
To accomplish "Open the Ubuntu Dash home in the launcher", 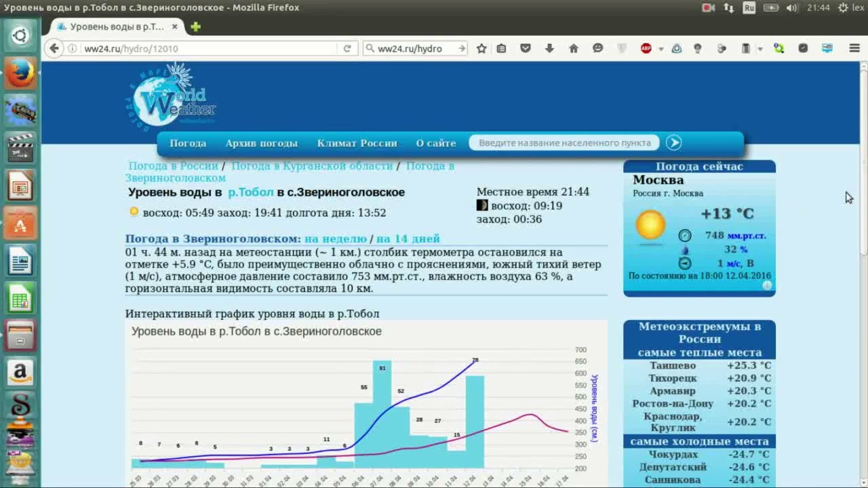I will (x=20, y=36).
